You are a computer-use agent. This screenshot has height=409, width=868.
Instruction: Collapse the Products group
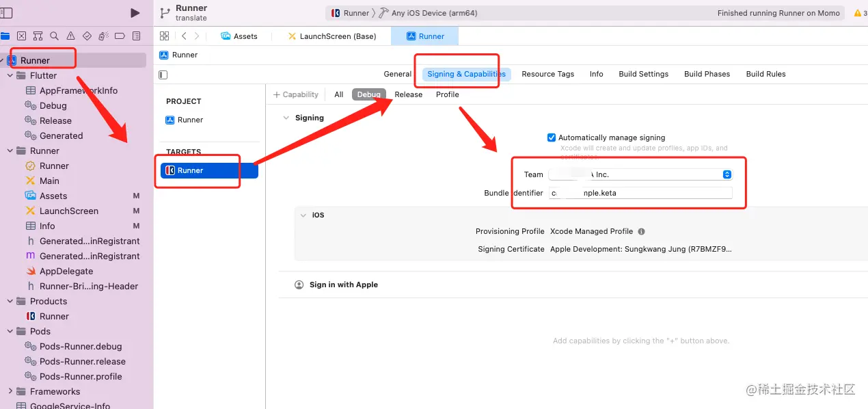point(10,301)
